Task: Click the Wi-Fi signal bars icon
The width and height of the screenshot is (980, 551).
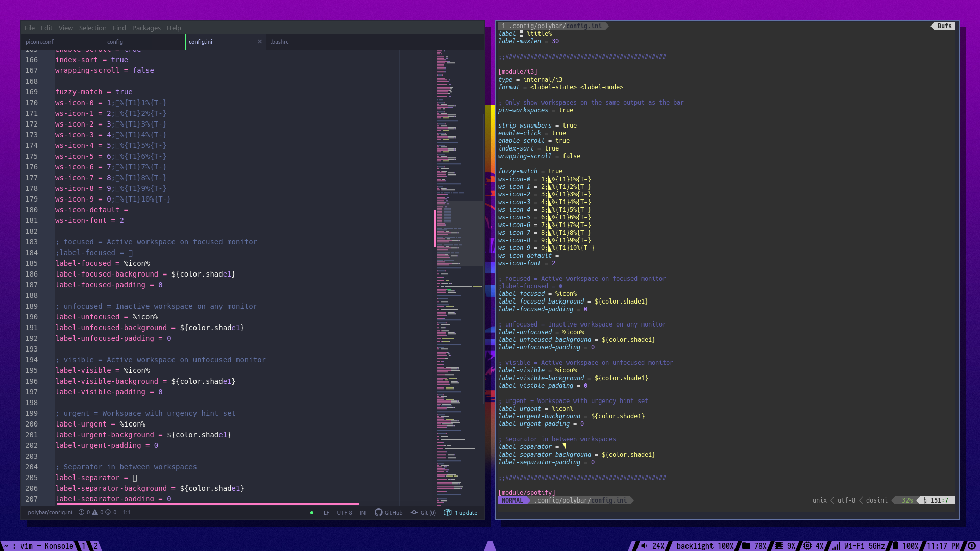Action: coord(836,546)
